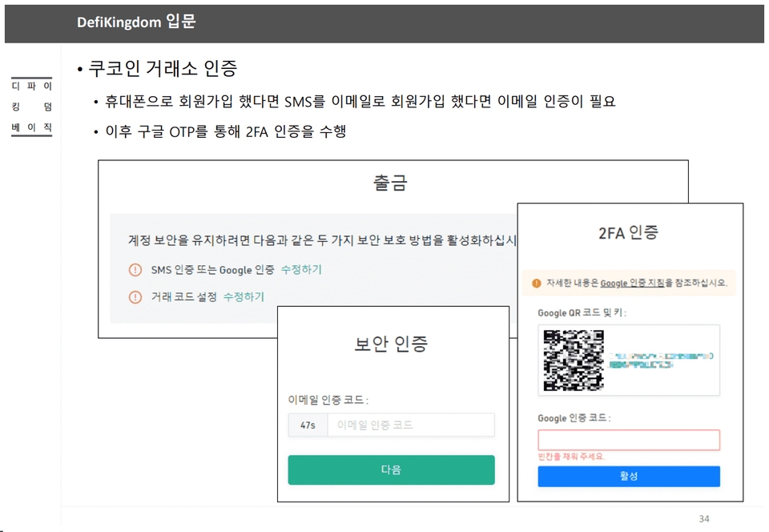The width and height of the screenshot is (769, 532).
Task: Click the warning icon beside SMS 인증 또는 Google 인증
Action: (x=135, y=270)
